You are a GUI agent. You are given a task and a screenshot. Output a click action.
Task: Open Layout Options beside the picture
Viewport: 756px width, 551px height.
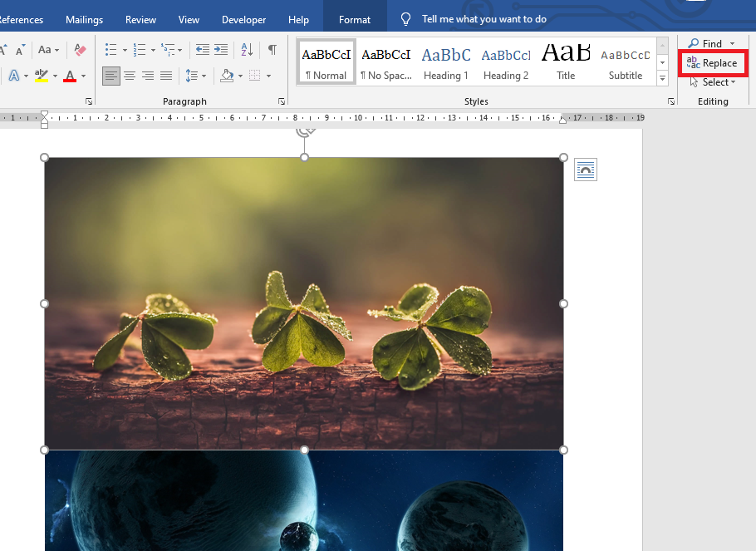coord(585,170)
